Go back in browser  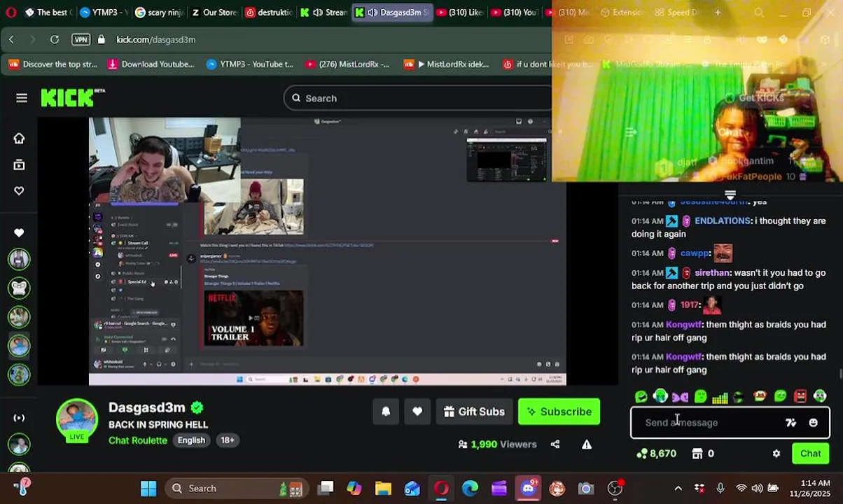pos(11,39)
